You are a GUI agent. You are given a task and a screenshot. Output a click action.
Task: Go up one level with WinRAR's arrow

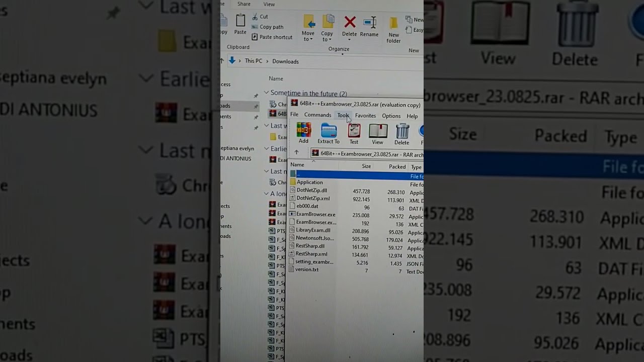[x=296, y=152]
